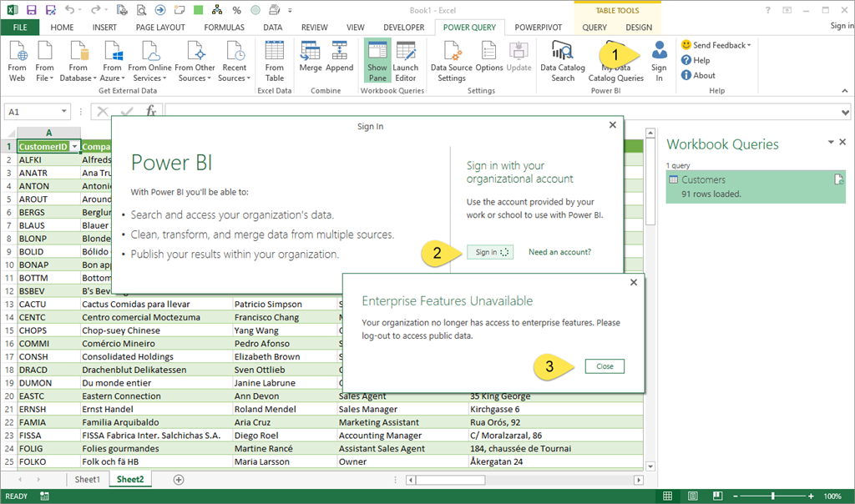Viewport: 855px width, 504px height.
Task: Open Data Source Settings
Action: point(451,52)
